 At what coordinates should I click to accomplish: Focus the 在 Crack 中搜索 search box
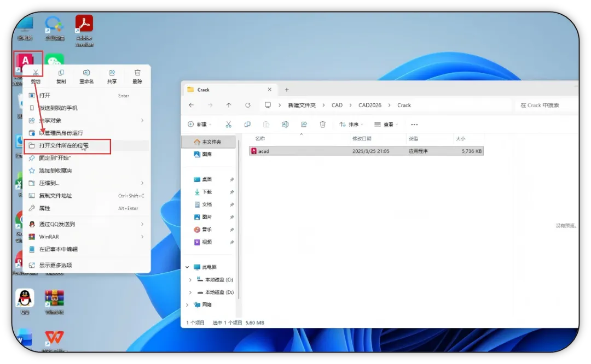pyautogui.click(x=546, y=105)
